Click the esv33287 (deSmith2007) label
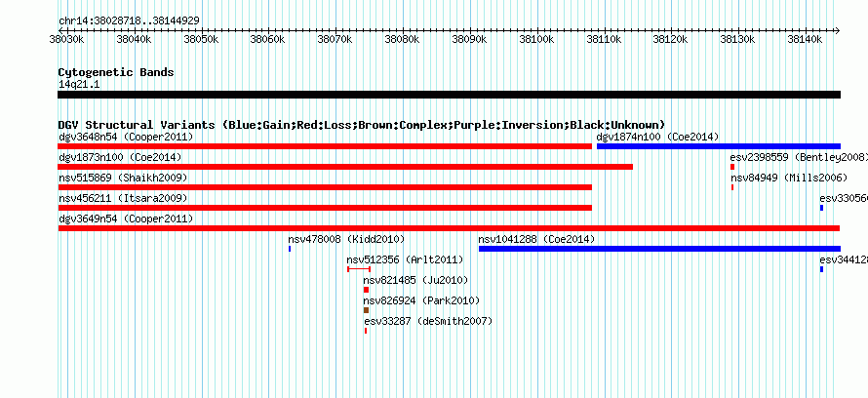 pos(428,321)
